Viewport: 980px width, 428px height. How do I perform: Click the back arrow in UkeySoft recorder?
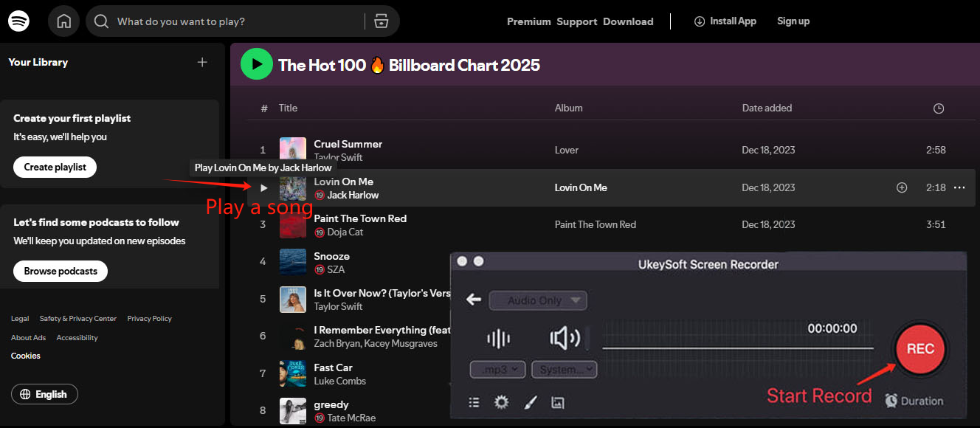[474, 300]
